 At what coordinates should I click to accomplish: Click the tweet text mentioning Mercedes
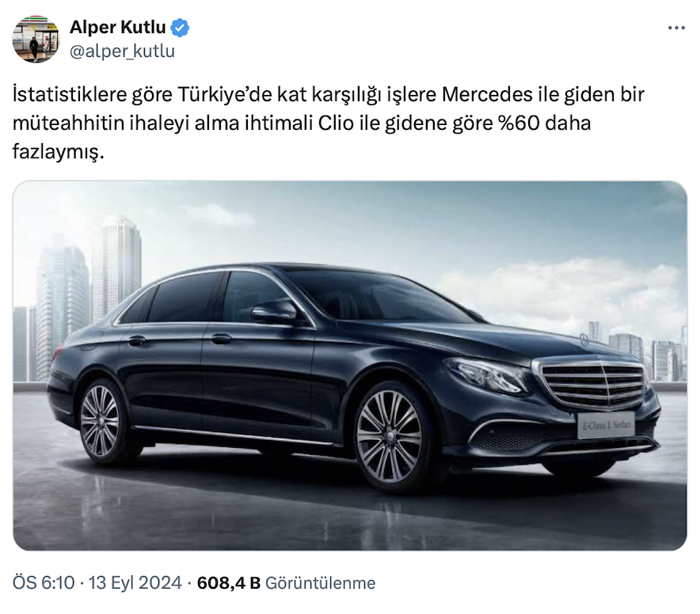[x=328, y=123]
